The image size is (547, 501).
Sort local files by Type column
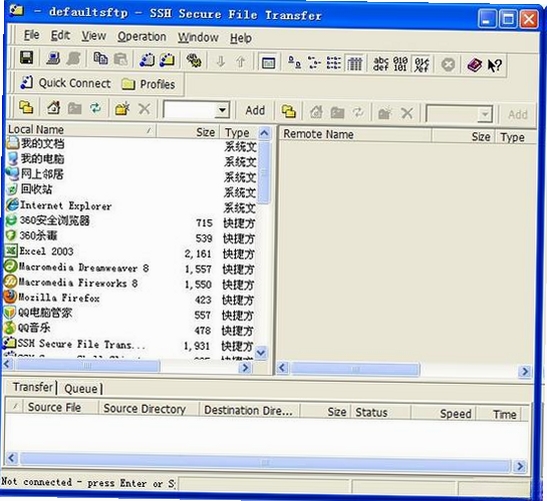tap(239, 133)
